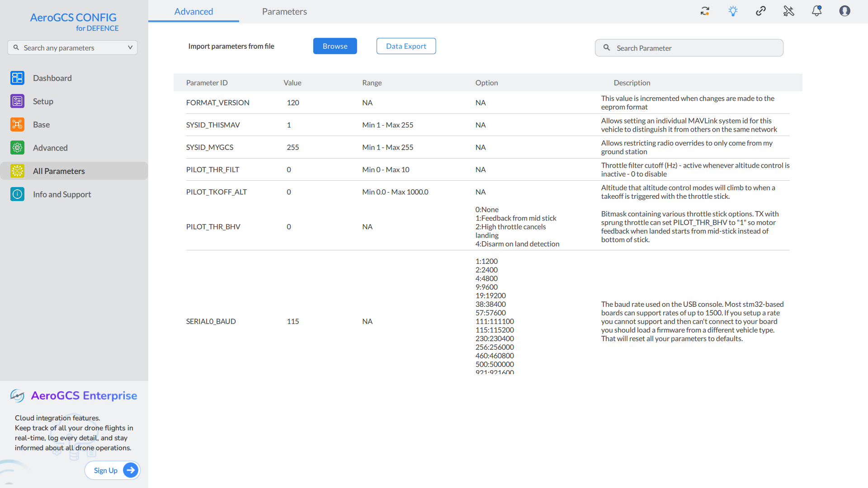
Task: Click the Range column header
Action: 372,83
